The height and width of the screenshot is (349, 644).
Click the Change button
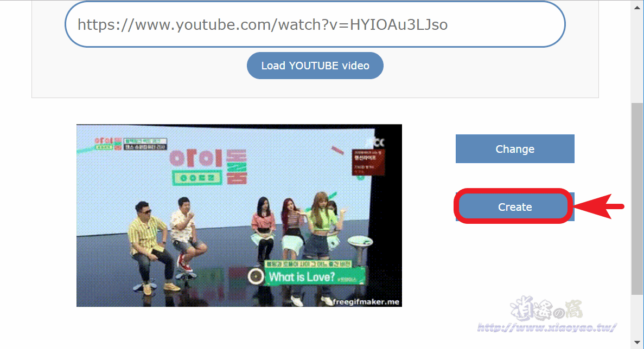coord(515,149)
